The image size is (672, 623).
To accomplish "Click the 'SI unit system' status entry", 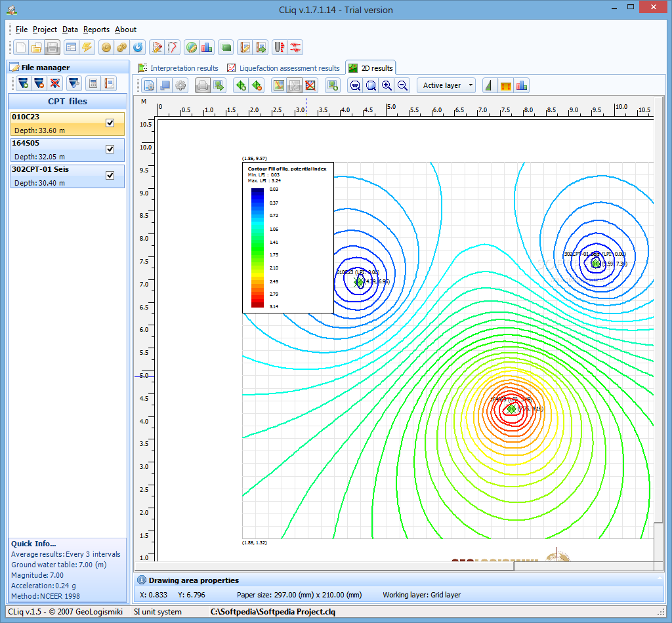I will (x=157, y=611).
